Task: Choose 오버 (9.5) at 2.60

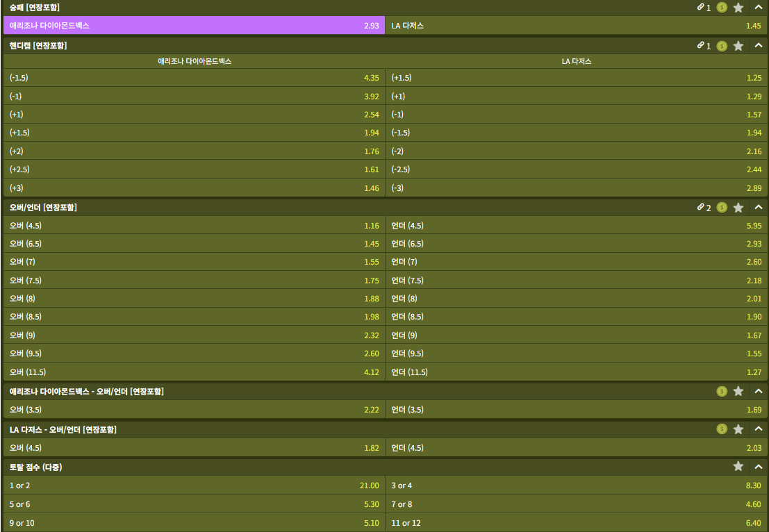Action: (195, 354)
